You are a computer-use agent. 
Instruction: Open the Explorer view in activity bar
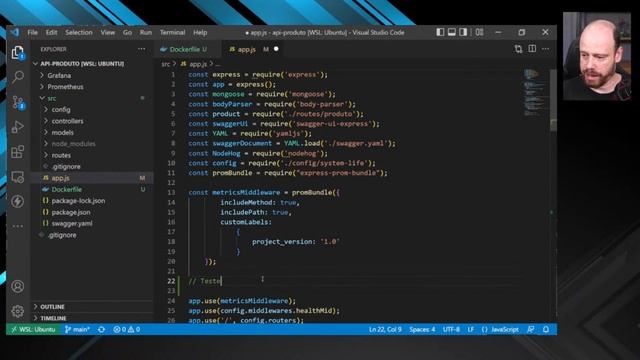[18, 52]
